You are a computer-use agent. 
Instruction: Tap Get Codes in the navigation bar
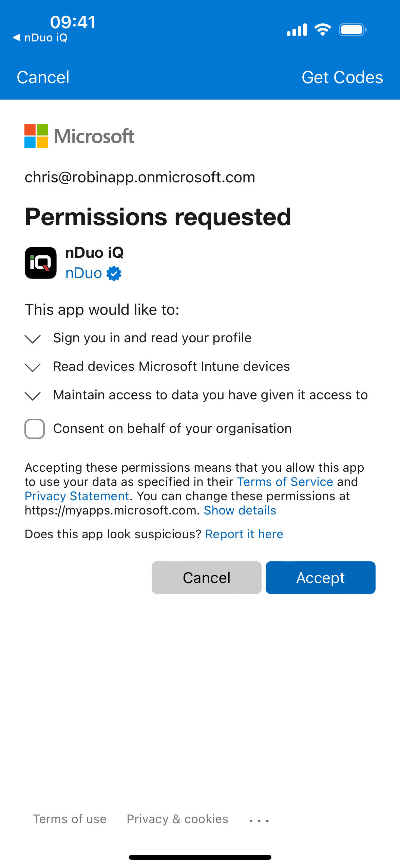(x=342, y=77)
